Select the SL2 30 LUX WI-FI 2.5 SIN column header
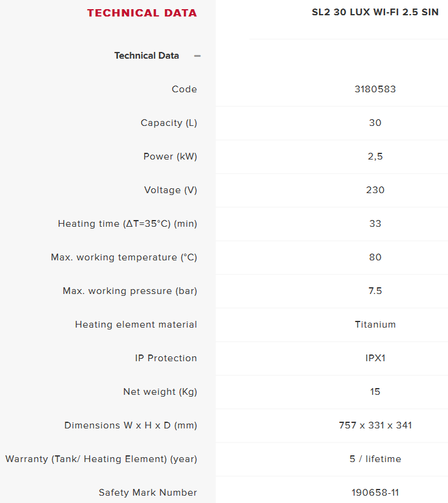This screenshot has height=503, width=448. pyautogui.click(x=375, y=12)
